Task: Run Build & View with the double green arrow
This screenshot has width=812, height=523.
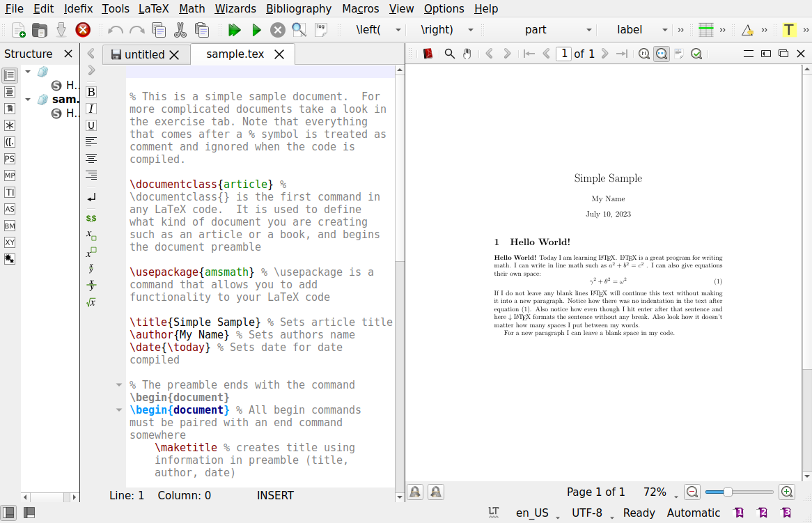Action: pyautogui.click(x=235, y=30)
